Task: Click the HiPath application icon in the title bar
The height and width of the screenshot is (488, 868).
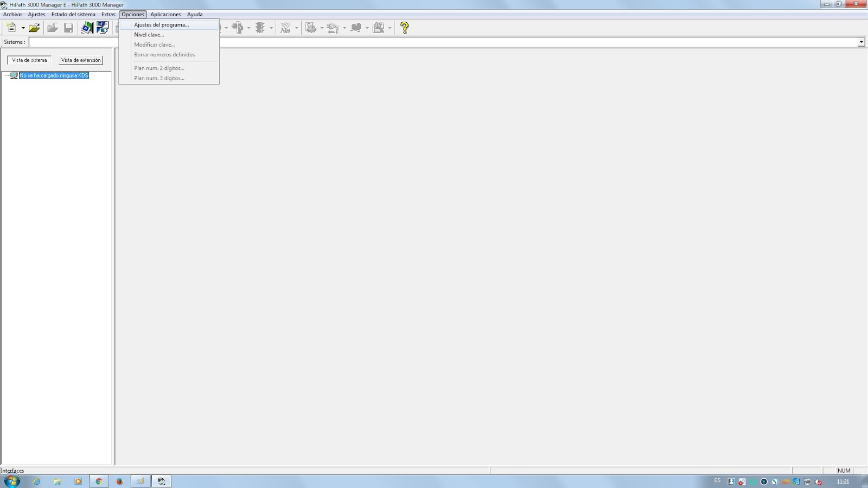Action: (x=4, y=4)
